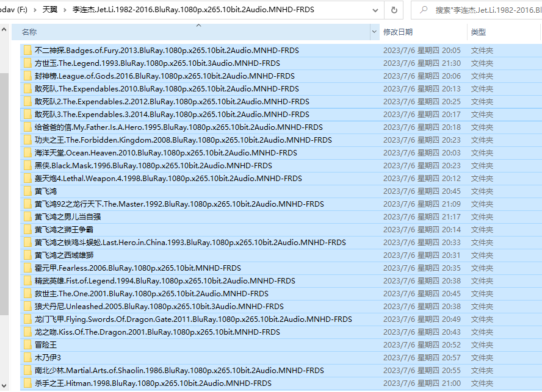Click date 2023/7/6 星期四 21:30

pyautogui.click(x=422, y=63)
